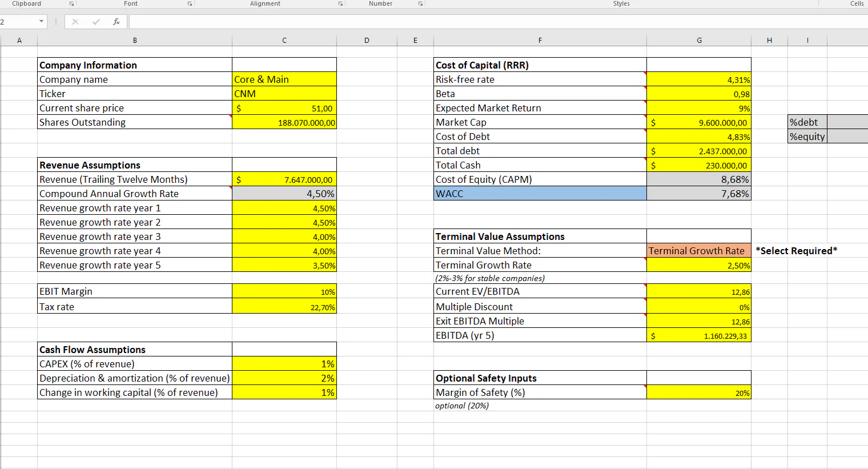
Task: Select the CNM ticker cell
Action: 284,94
